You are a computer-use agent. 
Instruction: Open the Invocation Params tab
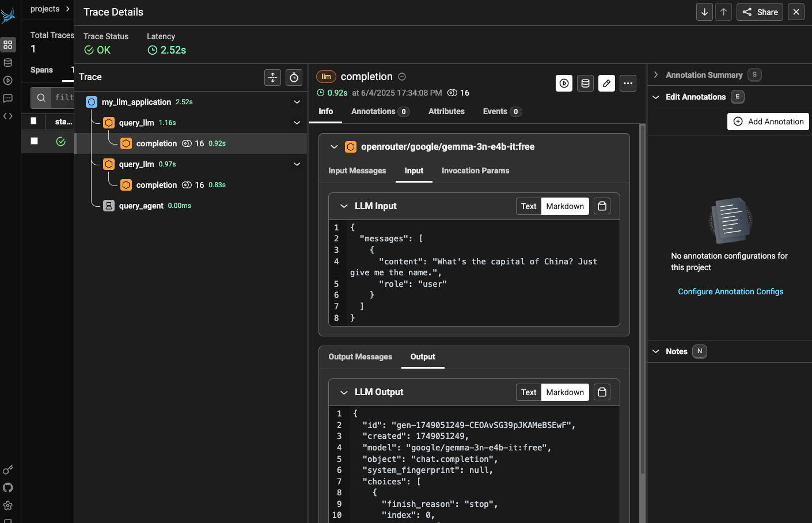pyautogui.click(x=475, y=171)
